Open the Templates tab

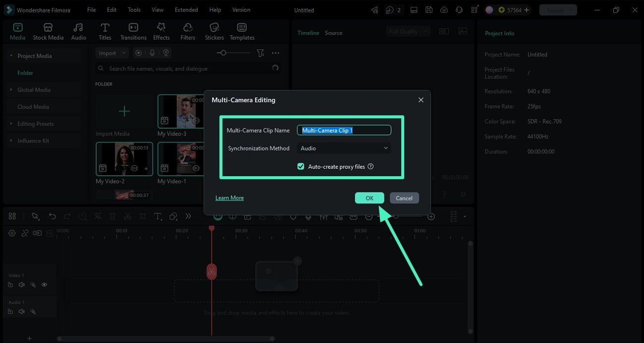[x=242, y=32]
